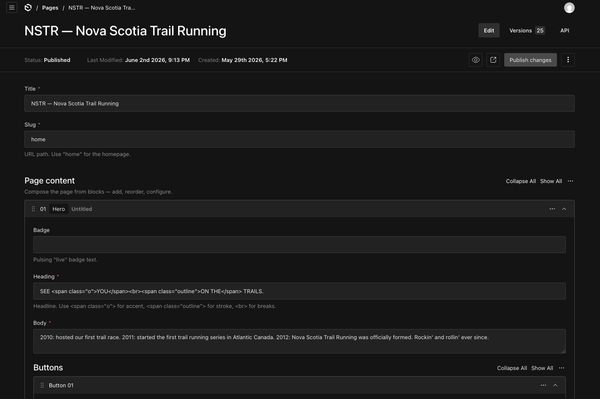The width and height of the screenshot is (600, 399).
Task: Show All rows in Buttons section
Action: pyautogui.click(x=542, y=368)
